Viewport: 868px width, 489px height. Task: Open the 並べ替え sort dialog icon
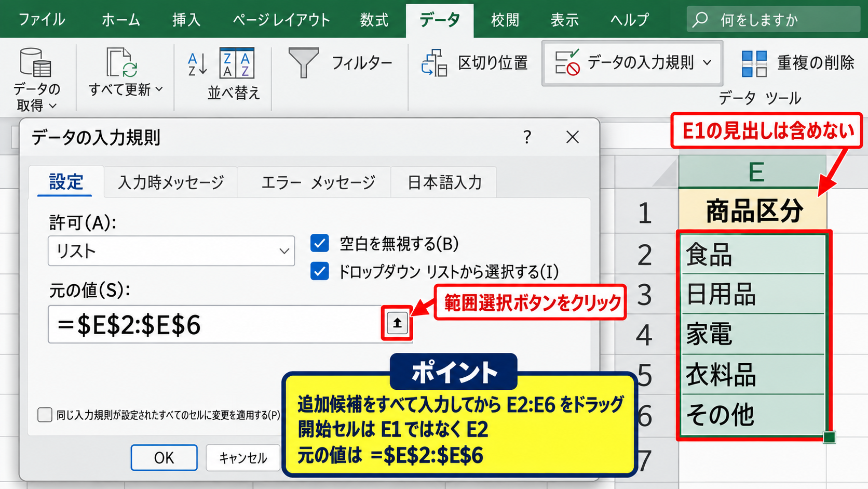click(237, 63)
